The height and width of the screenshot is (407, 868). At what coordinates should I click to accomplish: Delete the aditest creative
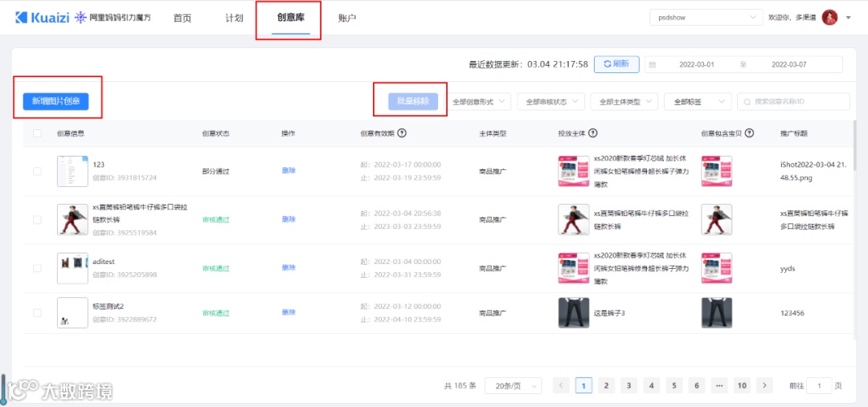(x=289, y=267)
